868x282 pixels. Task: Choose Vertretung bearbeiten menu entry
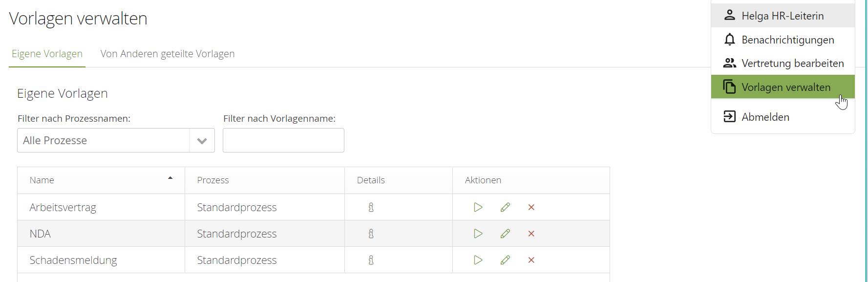[x=792, y=63]
